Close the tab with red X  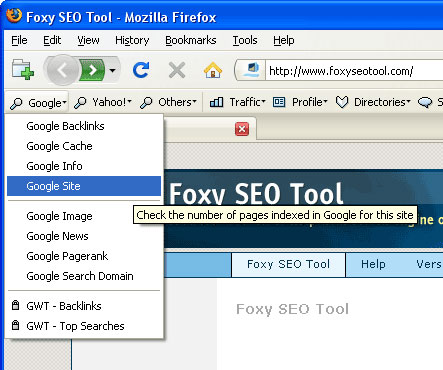pyautogui.click(x=242, y=129)
